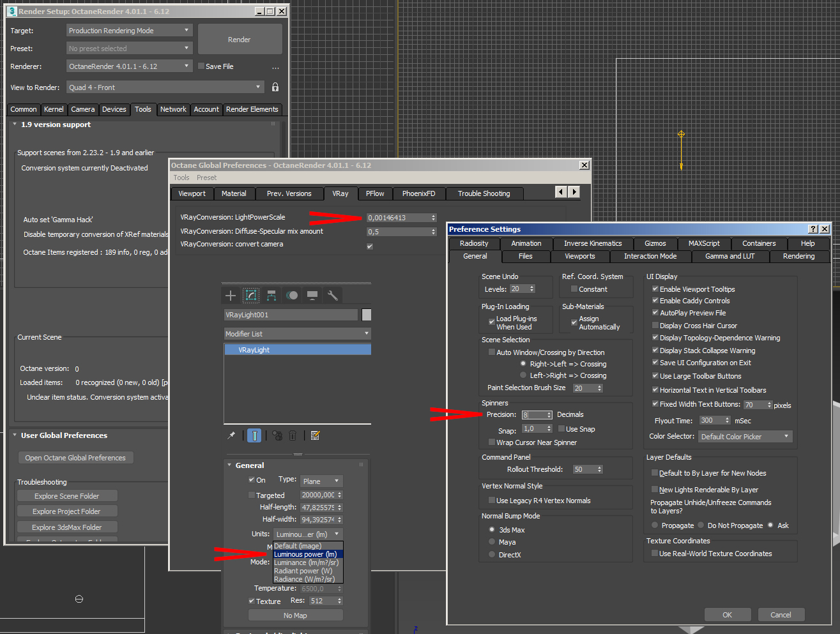Image resolution: width=840 pixels, height=634 pixels.
Task: Open the Motion command panel tab
Action: pos(292,295)
